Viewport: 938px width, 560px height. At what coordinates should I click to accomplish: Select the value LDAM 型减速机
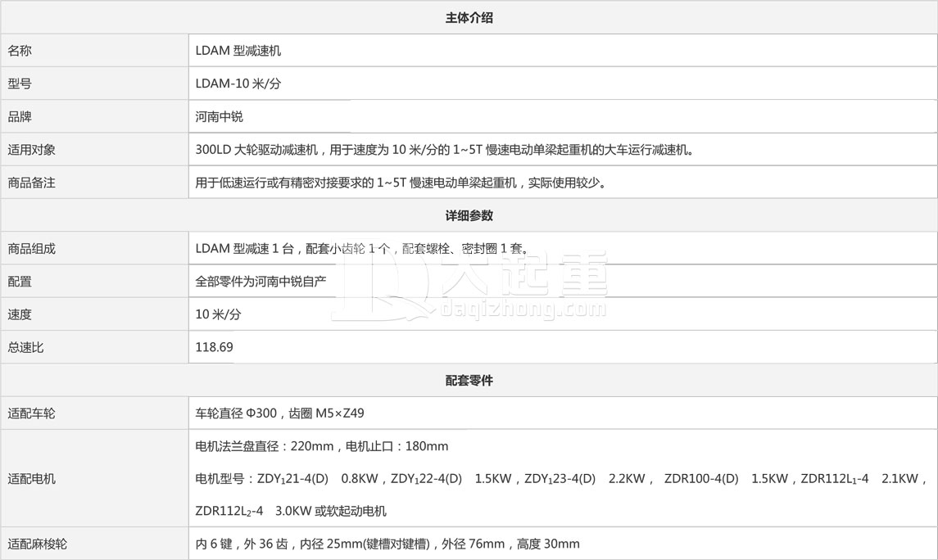point(238,51)
